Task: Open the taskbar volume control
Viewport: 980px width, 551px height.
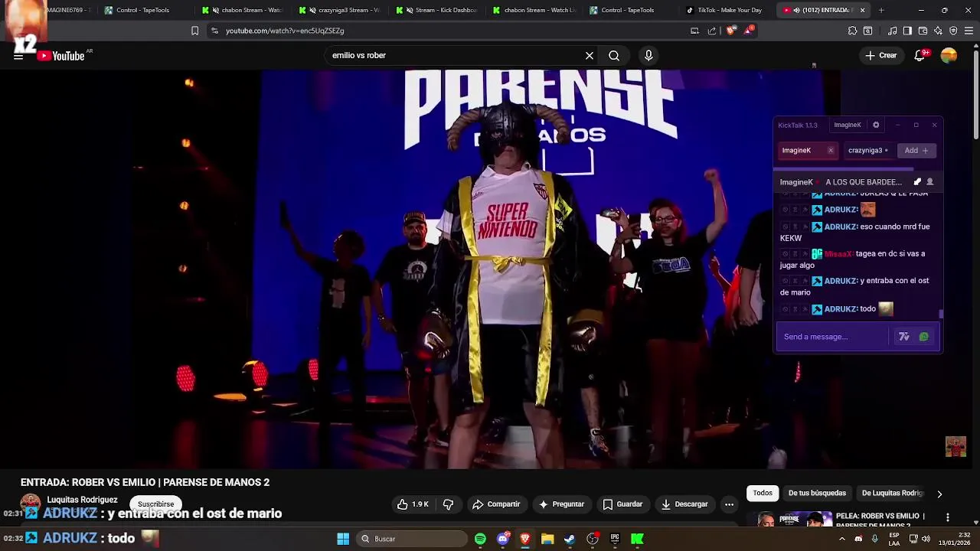Action: (926, 539)
